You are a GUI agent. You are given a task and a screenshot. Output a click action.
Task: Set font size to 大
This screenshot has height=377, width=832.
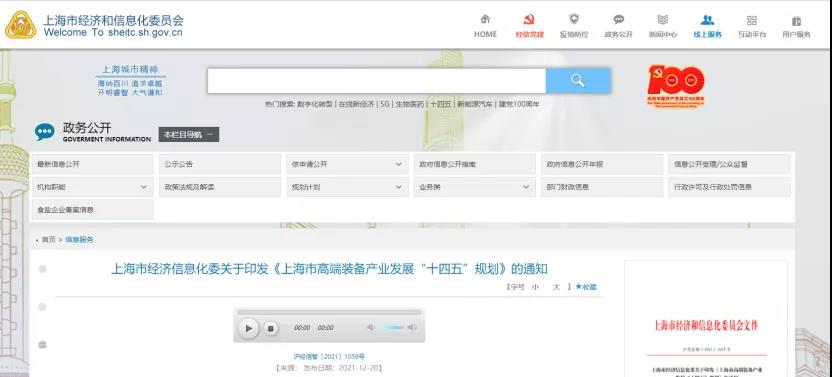click(x=556, y=287)
